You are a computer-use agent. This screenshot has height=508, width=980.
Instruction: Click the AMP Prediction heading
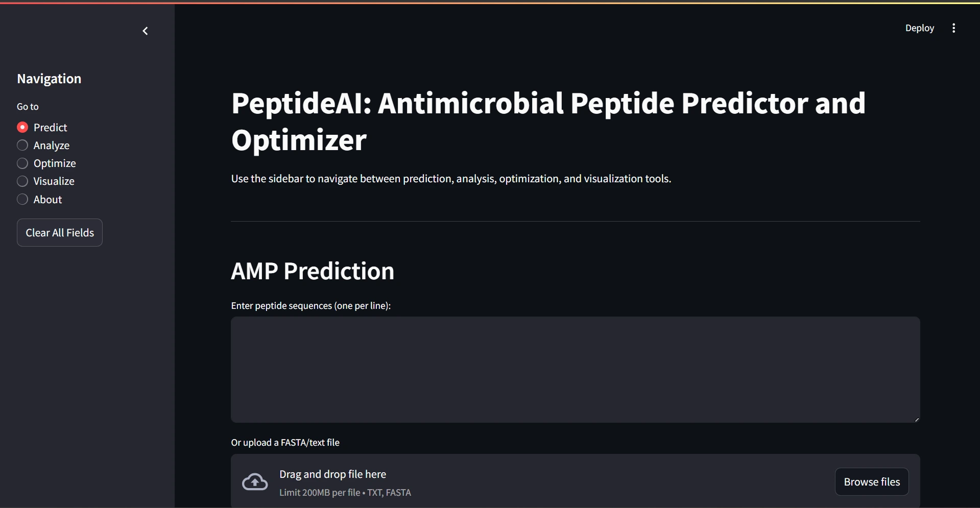(x=313, y=271)
